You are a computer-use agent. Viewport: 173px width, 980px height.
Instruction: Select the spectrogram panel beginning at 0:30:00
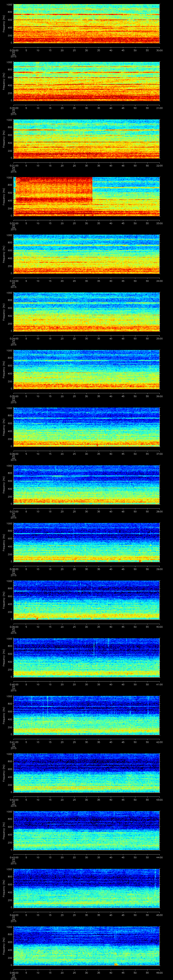(86, 81)
